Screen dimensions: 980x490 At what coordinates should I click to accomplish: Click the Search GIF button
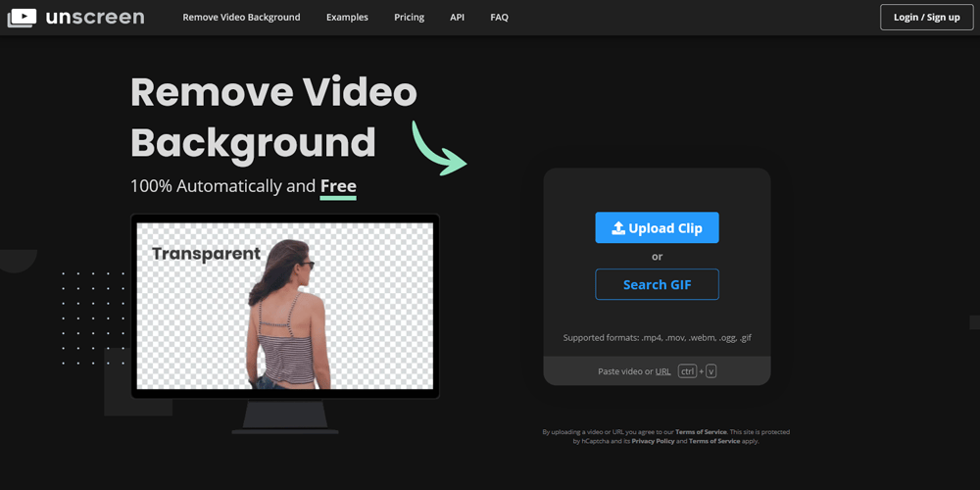[x=657, y=285]
